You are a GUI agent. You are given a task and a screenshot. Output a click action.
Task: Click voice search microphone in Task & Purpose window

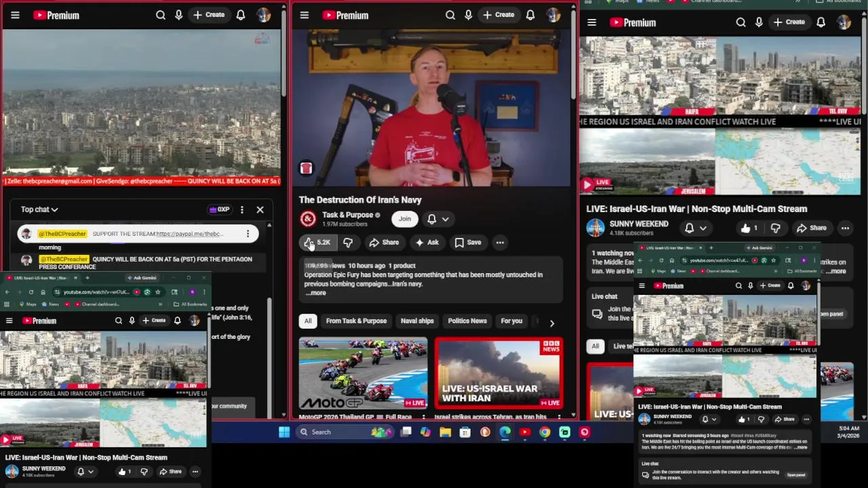468,15
